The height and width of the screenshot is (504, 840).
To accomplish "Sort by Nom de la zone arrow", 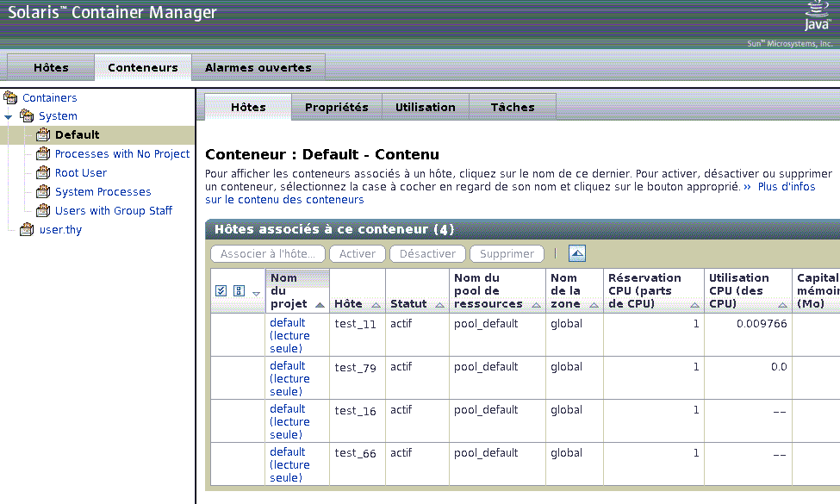I will pyautogui.click(x=594, y=305).
